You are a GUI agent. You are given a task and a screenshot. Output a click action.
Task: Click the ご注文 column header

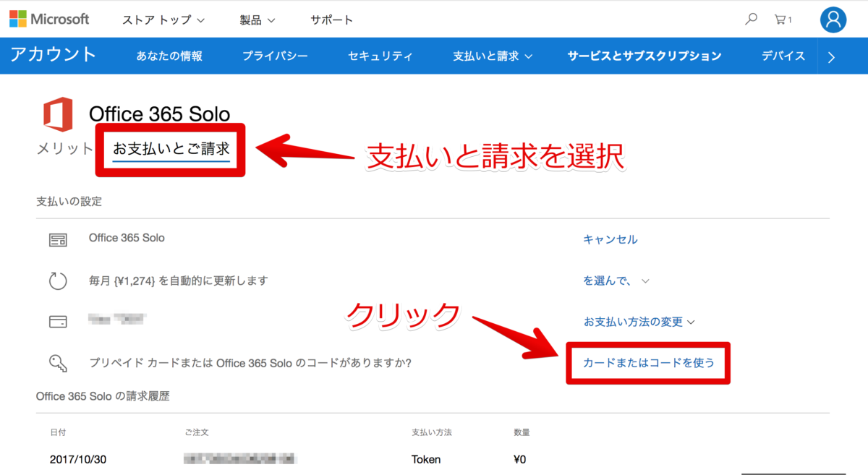[197, 432]
